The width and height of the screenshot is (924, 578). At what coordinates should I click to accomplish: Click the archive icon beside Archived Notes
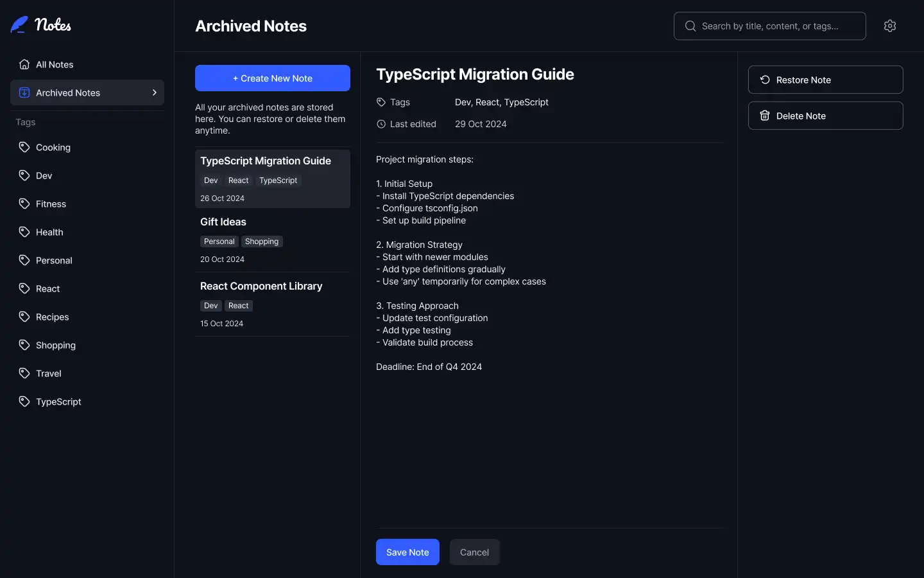click(x=24, y=92)
